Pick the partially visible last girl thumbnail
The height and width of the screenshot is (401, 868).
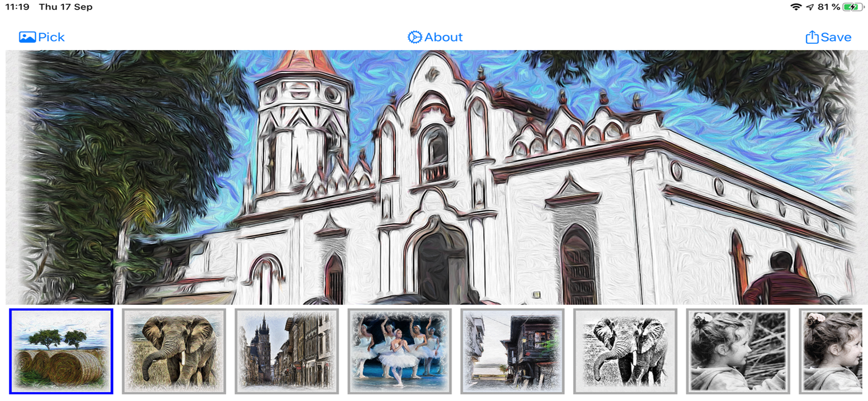click(831, 351)
